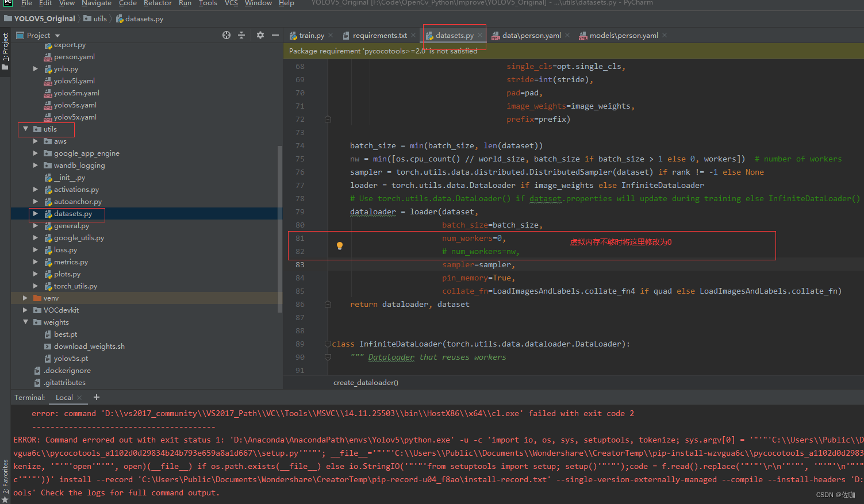Select .dockerignore file
This screenshot has height=504, width=864.
[67, 371]
